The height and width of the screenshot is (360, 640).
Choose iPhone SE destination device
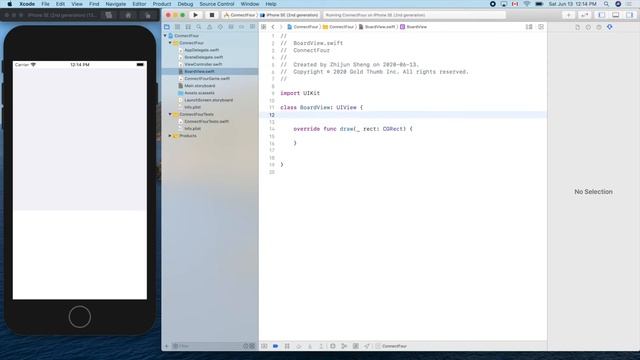(x=289, y=15)
